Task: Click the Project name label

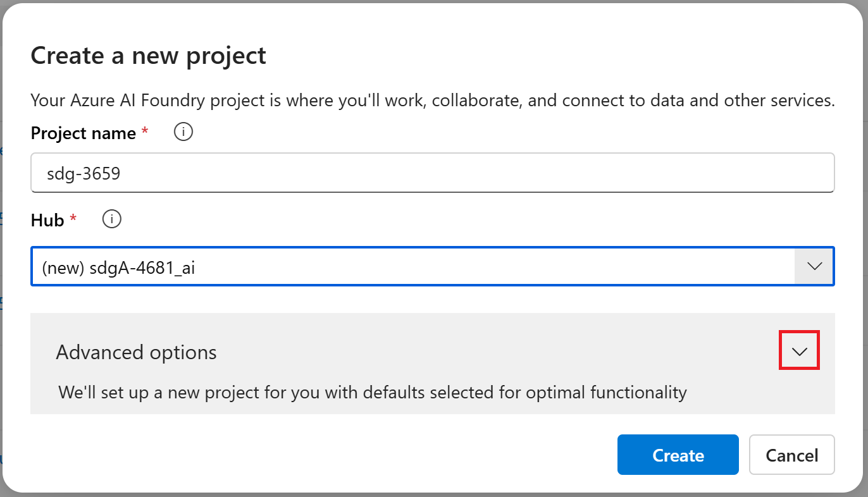Action: pos(83,133)
